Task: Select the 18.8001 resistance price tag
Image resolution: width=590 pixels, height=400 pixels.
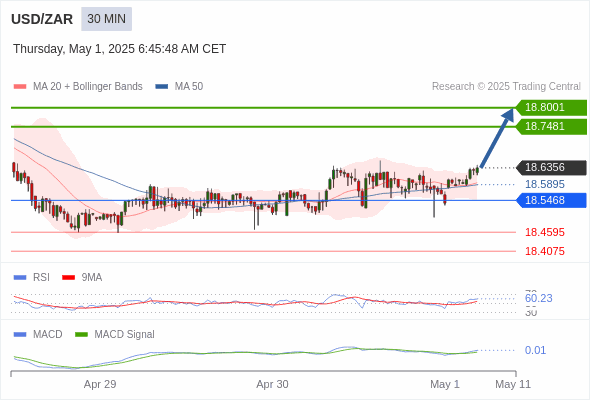Action: click(551, 108)
